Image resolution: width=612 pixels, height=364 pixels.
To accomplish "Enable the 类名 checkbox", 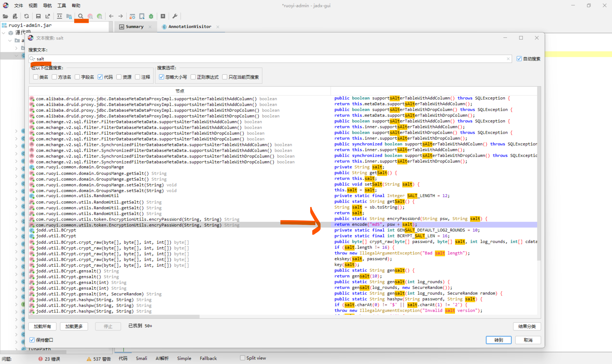I will [36, 77].
